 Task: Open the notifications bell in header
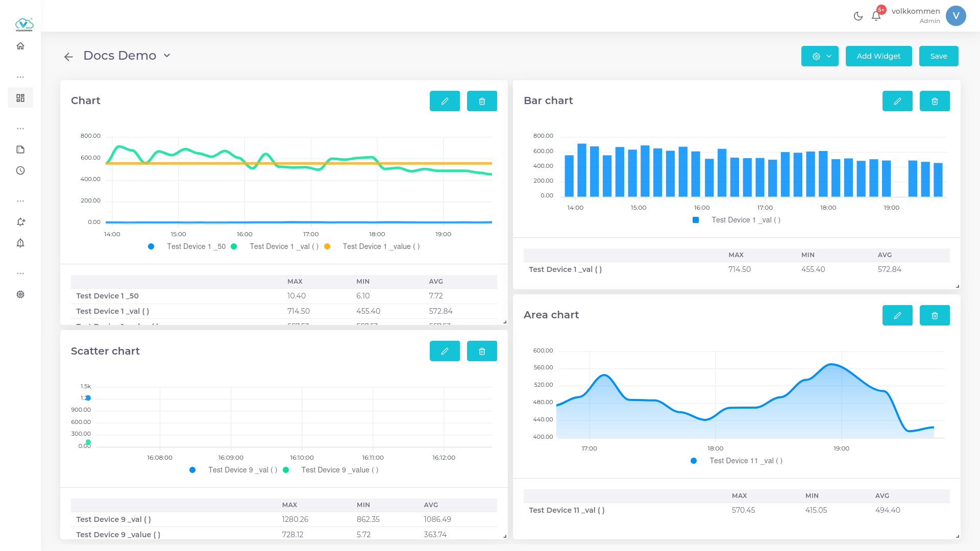[876, 16]
